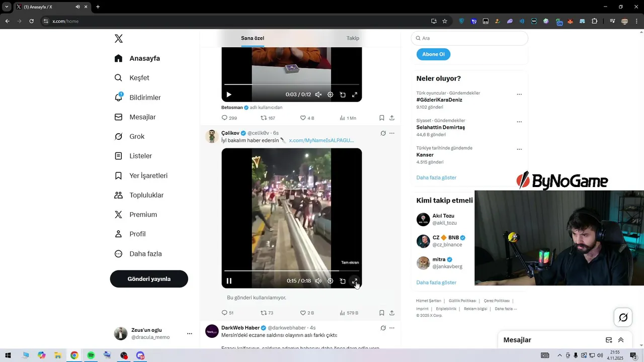
Task: Expand the Mesajlar drawer
Action: (x=621, y=340)
